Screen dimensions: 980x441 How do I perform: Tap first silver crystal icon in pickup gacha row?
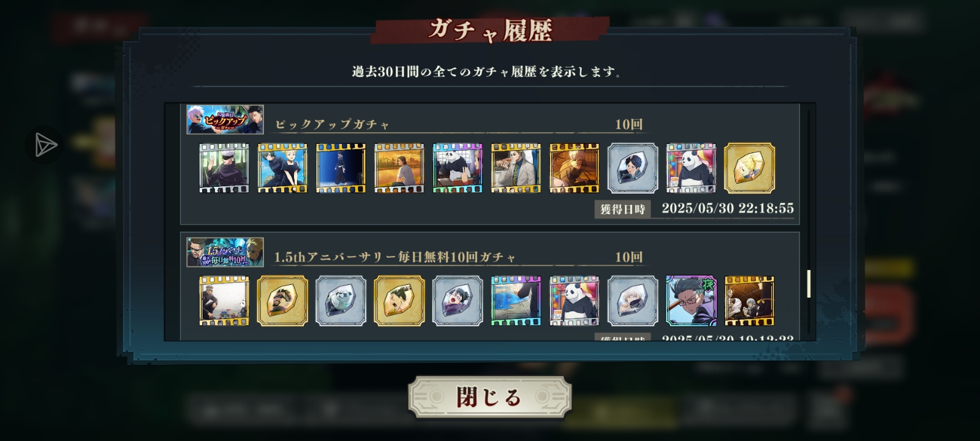pos(633,168)
